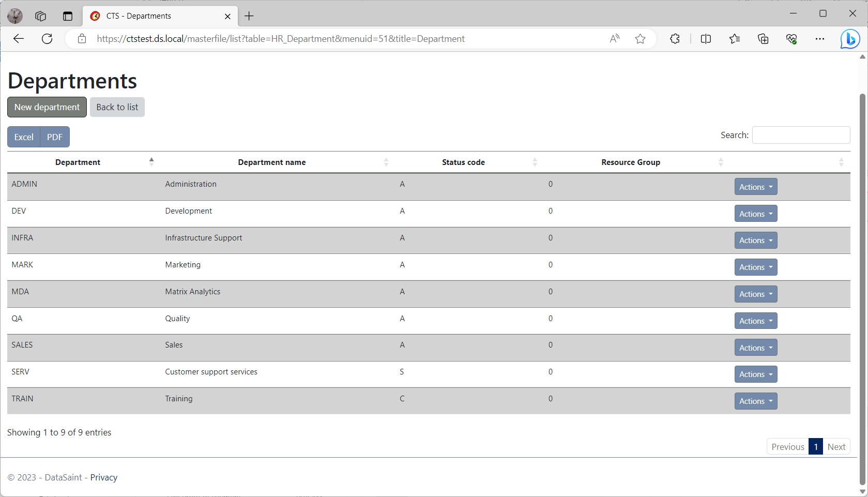View site information lock icon

coord(82,39)
